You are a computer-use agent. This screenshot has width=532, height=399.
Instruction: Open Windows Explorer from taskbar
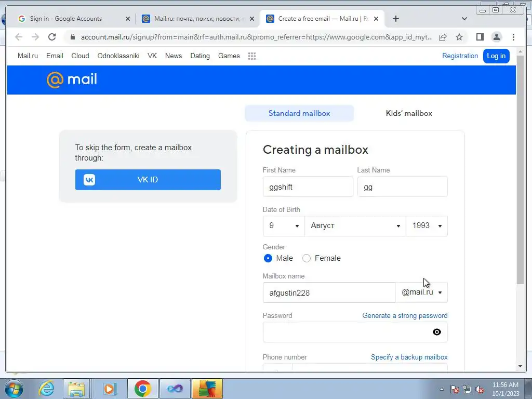pos(76,389)
